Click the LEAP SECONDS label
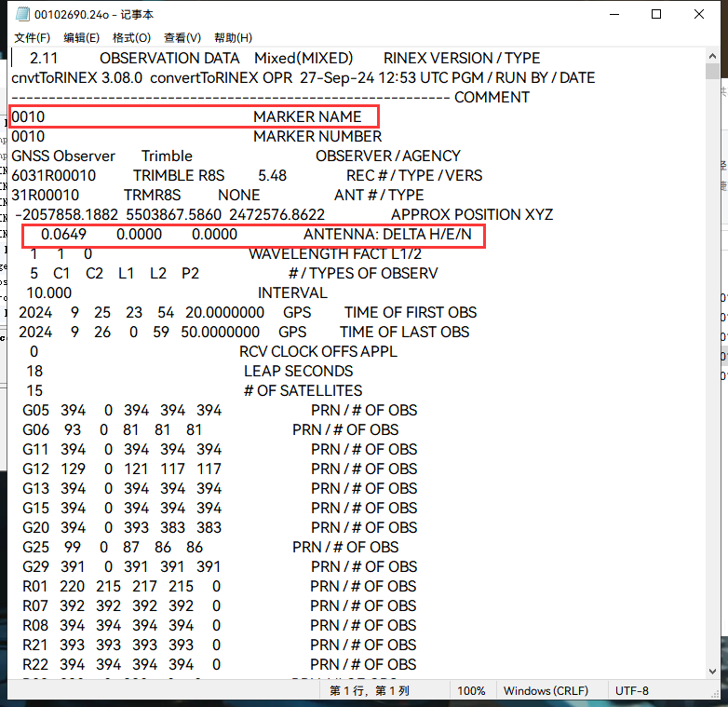The height and width of the screenshot is (707, 728). point(298,371)
